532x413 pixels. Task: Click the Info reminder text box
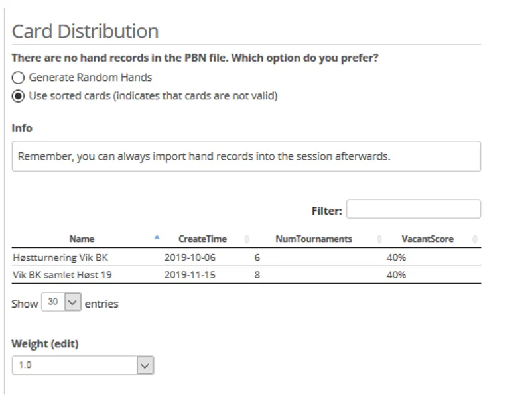click(x=246, y=157)
